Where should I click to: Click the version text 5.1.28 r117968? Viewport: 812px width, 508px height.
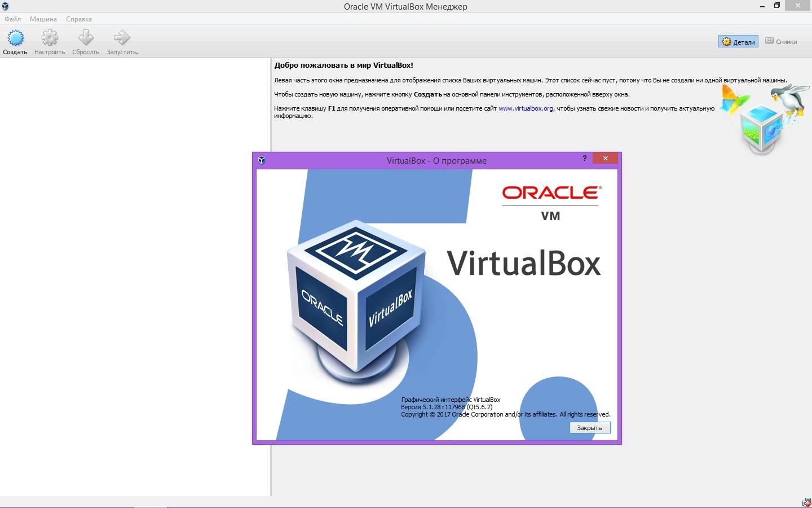pos(447,407)
